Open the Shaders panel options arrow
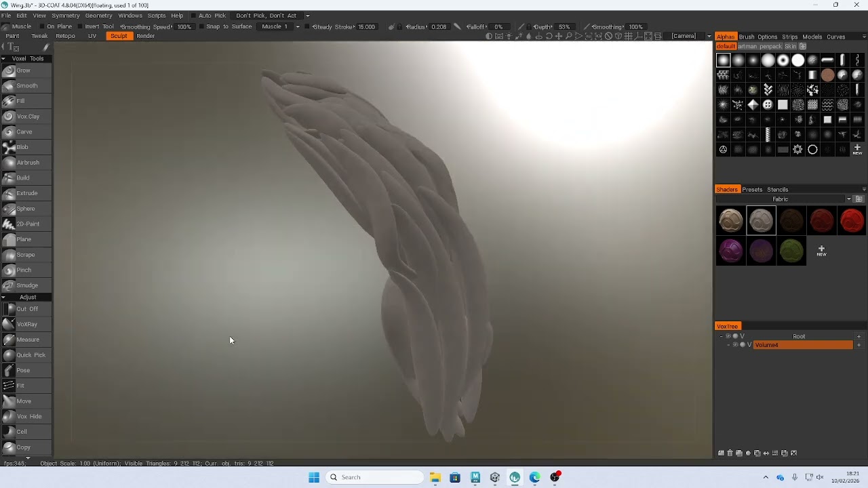The image size is (868, 488). 864,190
